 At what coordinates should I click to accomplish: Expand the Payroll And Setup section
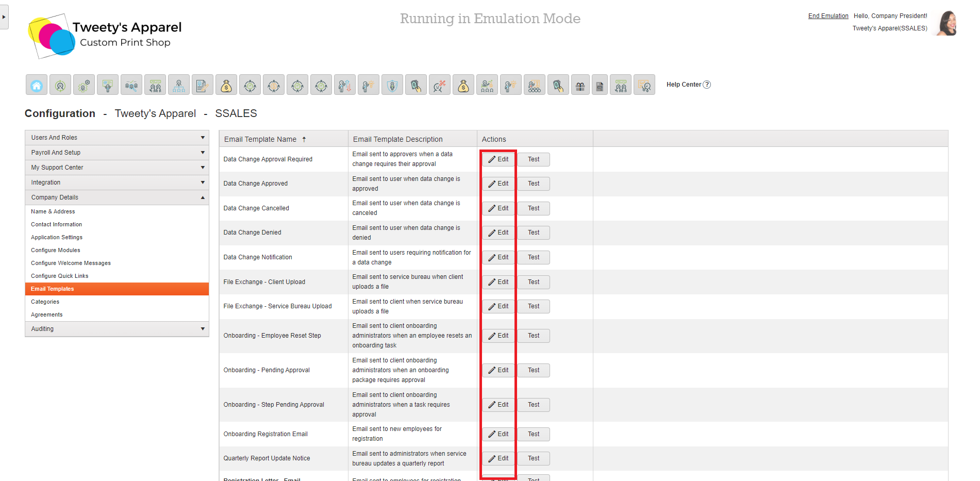117,152
